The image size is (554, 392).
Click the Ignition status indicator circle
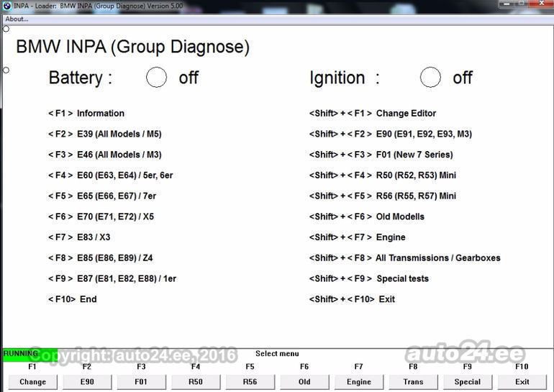[430, 78]
